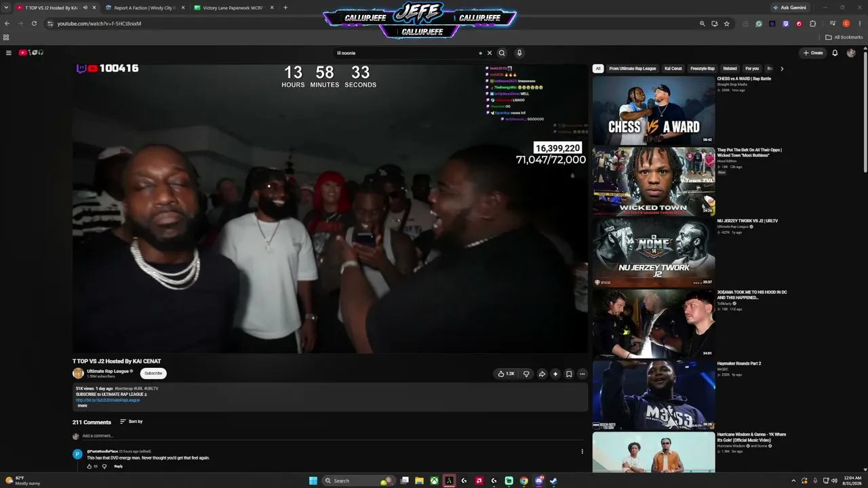Screen dimensions: 868x488
Task: Switch to 'Report A Faction | Windy City' tab
Action: pyautogui.click(x=144, y=8)
